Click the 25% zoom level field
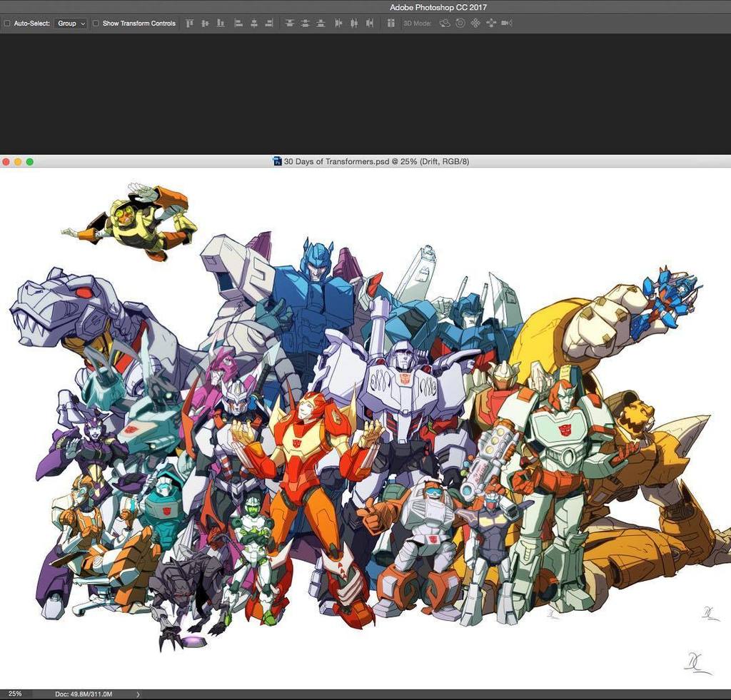 (x=15, y=694)
